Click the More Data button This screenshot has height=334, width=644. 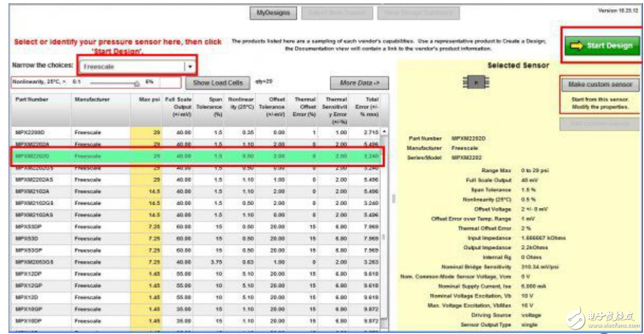point(359,83)
